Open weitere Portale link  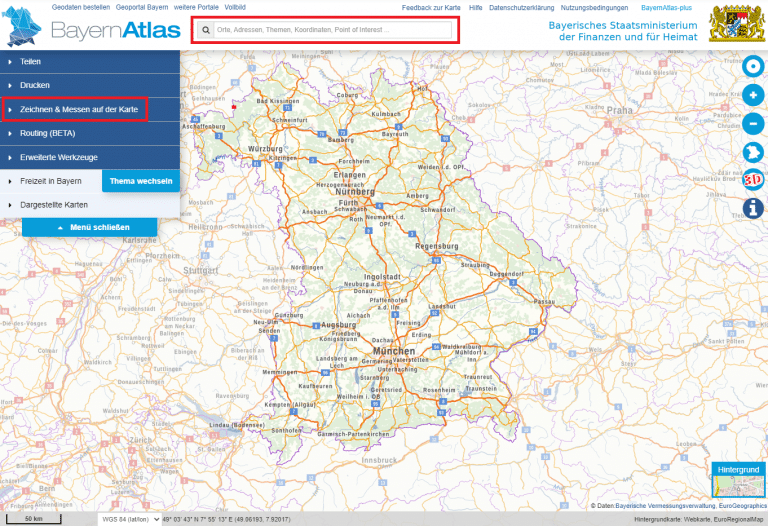196,7
